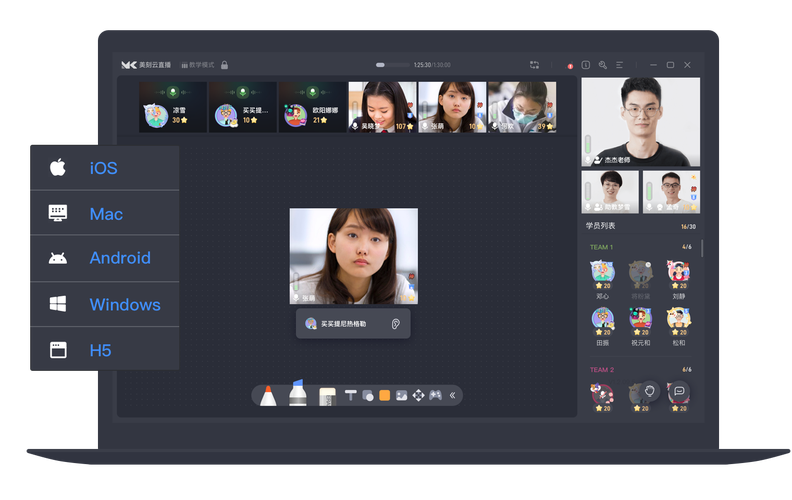792x500 pixels.
Task: Collapse toolbar with double-chevron arrow
Action: point(452,395)
